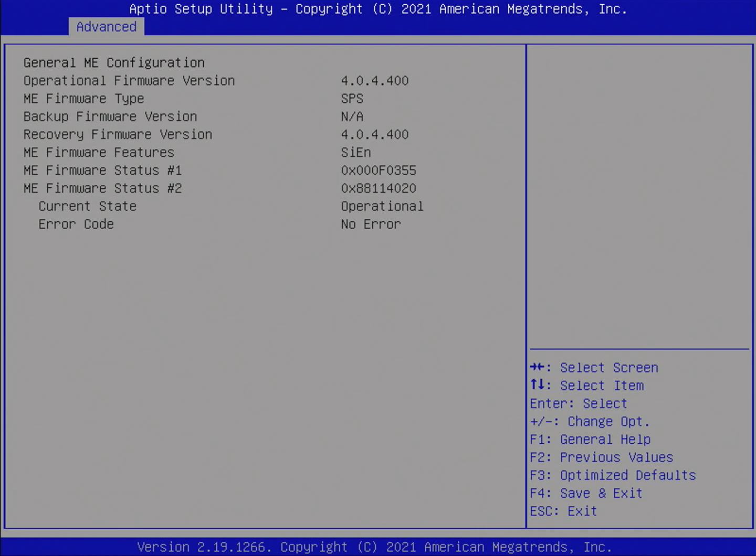Select the Recovery Firmware Version label
Image resolution: width=756 pixels, height=556 pixels.
118,134
